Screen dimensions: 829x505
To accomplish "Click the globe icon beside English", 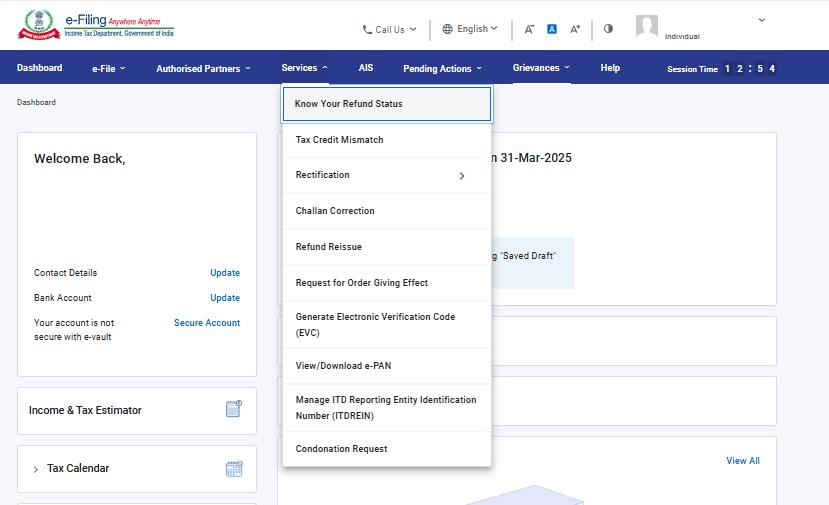I will (447, 29).
